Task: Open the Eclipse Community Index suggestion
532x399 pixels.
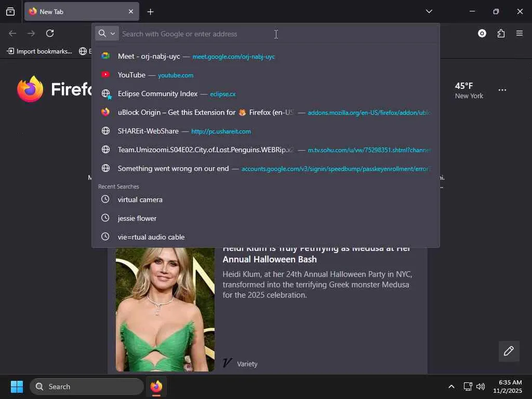Action: coord(265,94)
